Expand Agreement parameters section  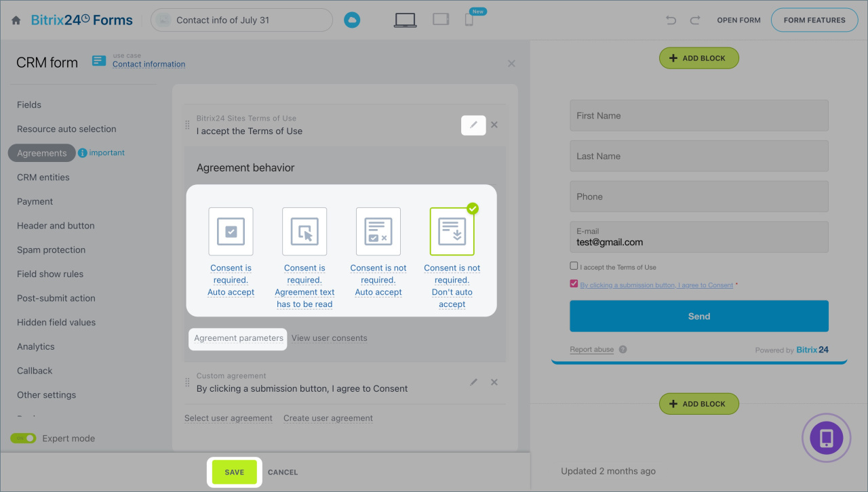(239, 338)
